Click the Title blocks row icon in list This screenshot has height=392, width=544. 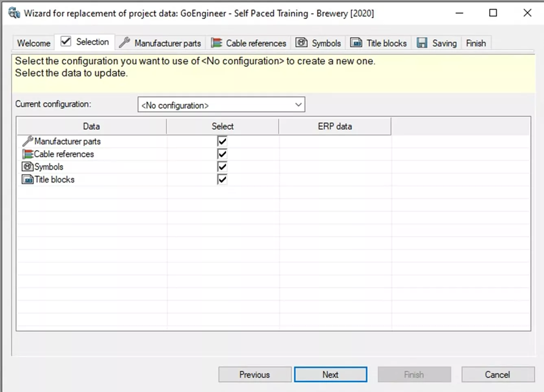[x=28, y=179]
